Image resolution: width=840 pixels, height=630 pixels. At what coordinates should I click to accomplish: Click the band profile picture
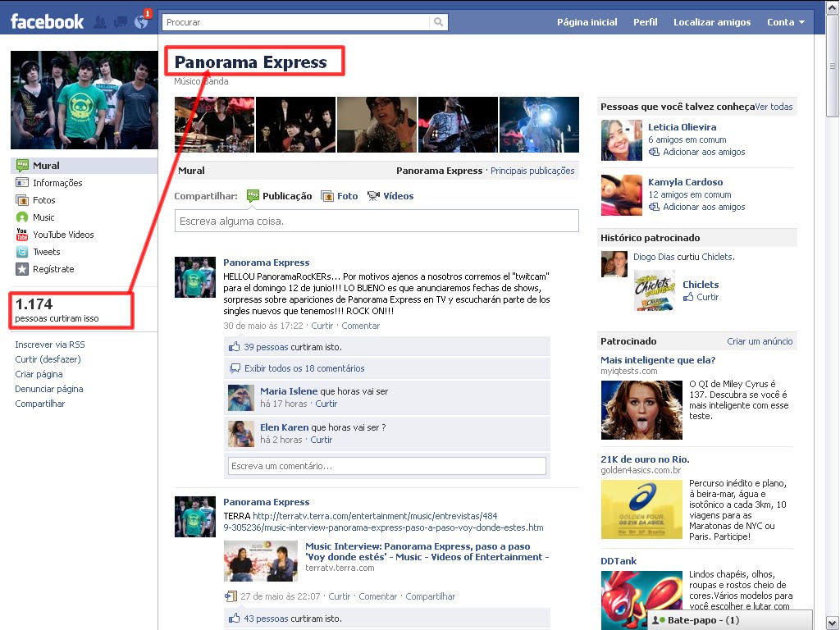pos(84,99)
